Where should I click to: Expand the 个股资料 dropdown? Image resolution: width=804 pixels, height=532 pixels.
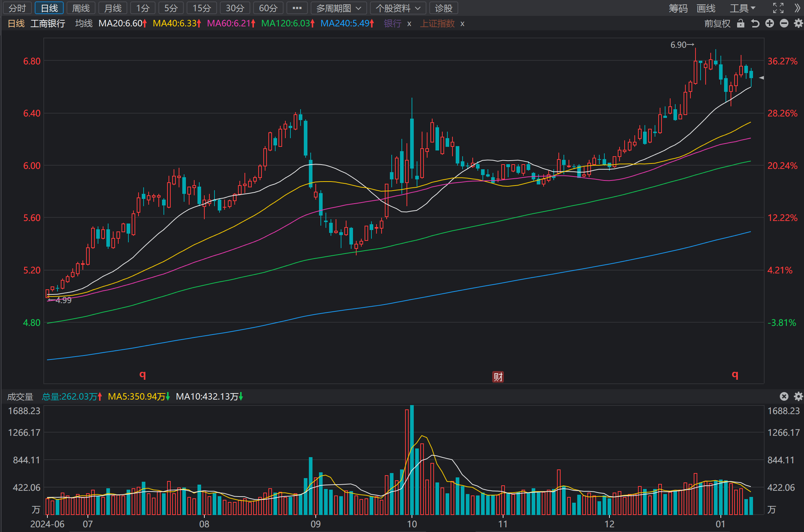tap(398, 8)
